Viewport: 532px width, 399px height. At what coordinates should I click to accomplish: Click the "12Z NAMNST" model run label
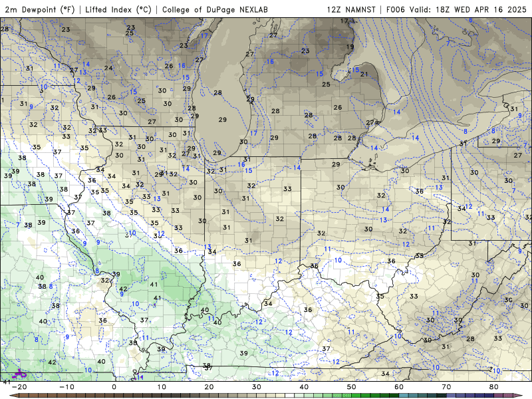[351, 9]
